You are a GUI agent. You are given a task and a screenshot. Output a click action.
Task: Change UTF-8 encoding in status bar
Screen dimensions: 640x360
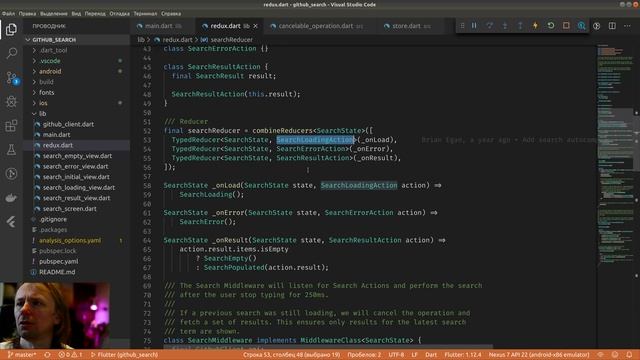click(396, 355)
